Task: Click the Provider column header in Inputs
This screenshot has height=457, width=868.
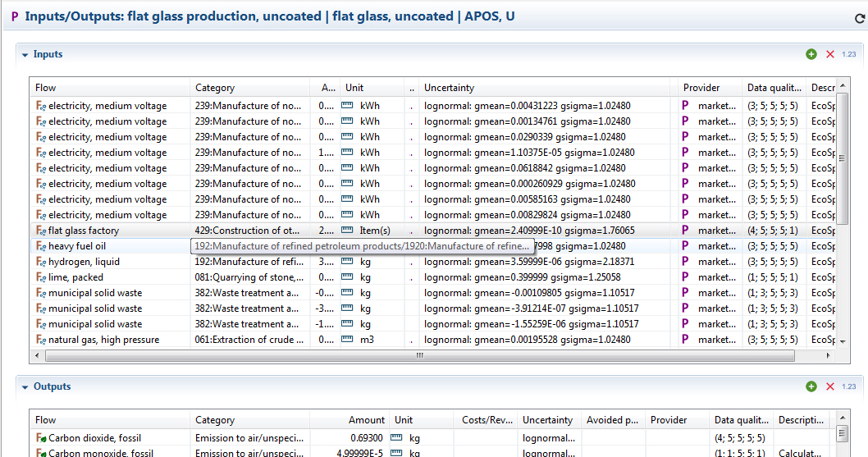Action: click(x=701, y=88)
